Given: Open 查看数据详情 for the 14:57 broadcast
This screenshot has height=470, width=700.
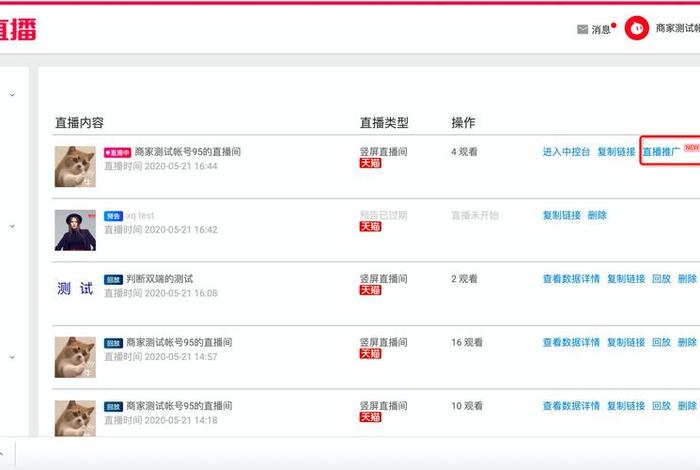Looking at the screenshot, I should pos(571,342).
